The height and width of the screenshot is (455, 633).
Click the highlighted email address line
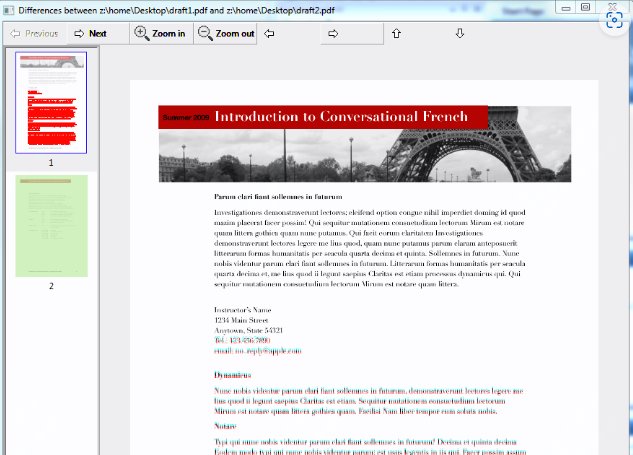click(x=258, y=351)
